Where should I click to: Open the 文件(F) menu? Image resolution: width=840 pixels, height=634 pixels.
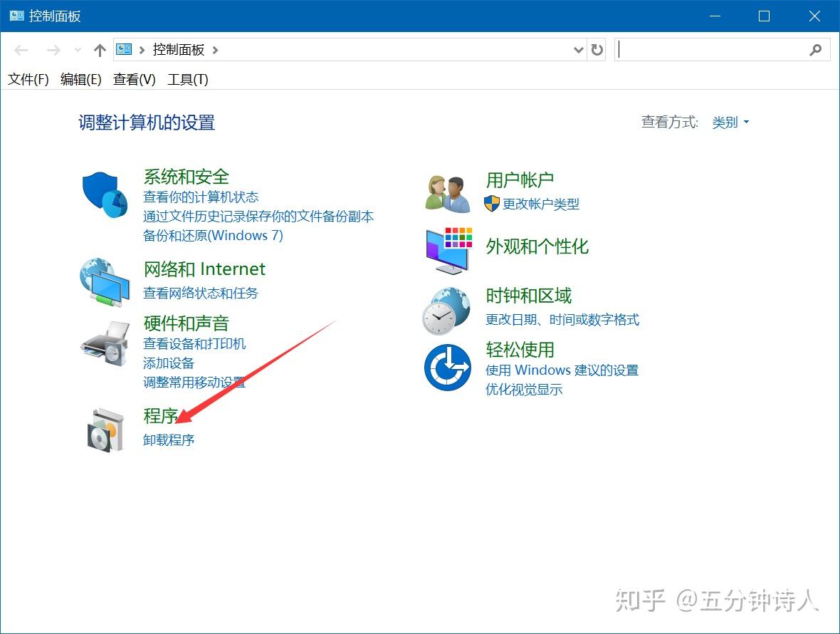27,79
